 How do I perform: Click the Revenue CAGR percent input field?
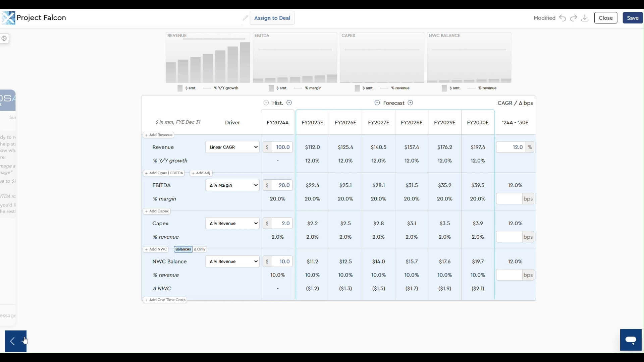click(x=511, y=147)
